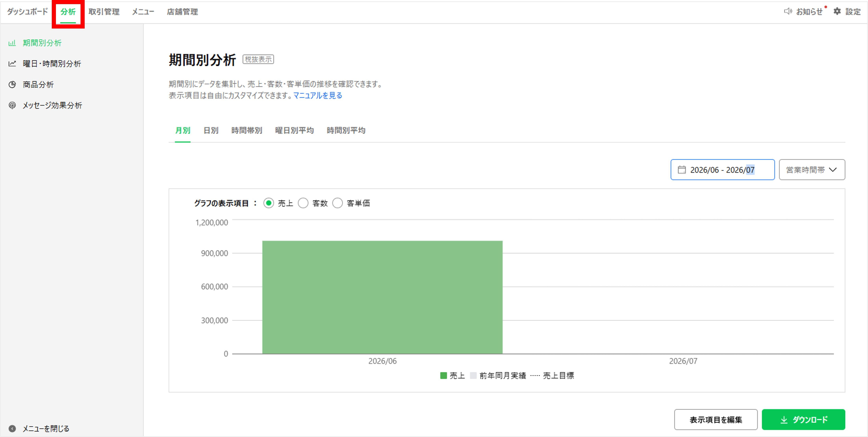Open お知らせ notifications label
This screenshot has width=868, height=437.
tap(809, 12)
